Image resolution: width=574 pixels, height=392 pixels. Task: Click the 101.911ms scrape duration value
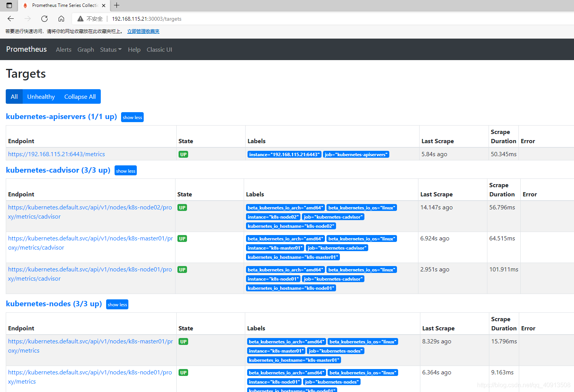tap(503, 269)
